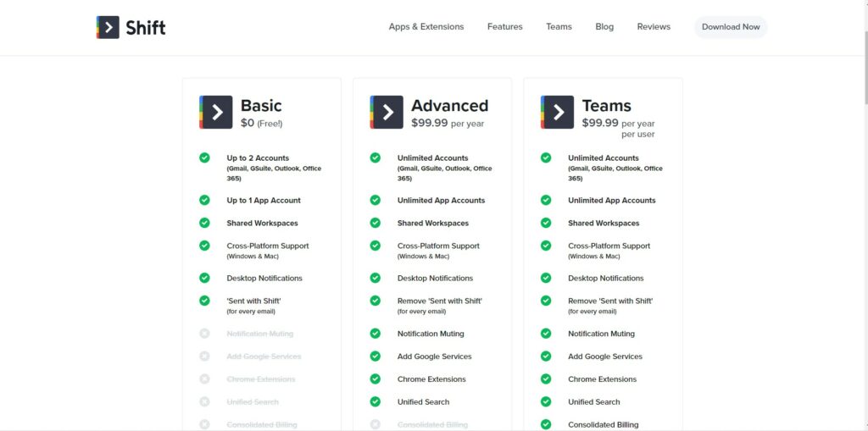Screen dimensions: 868x431
Task: Click '$0 (Free!)' price text
Action: click(261, 124)
